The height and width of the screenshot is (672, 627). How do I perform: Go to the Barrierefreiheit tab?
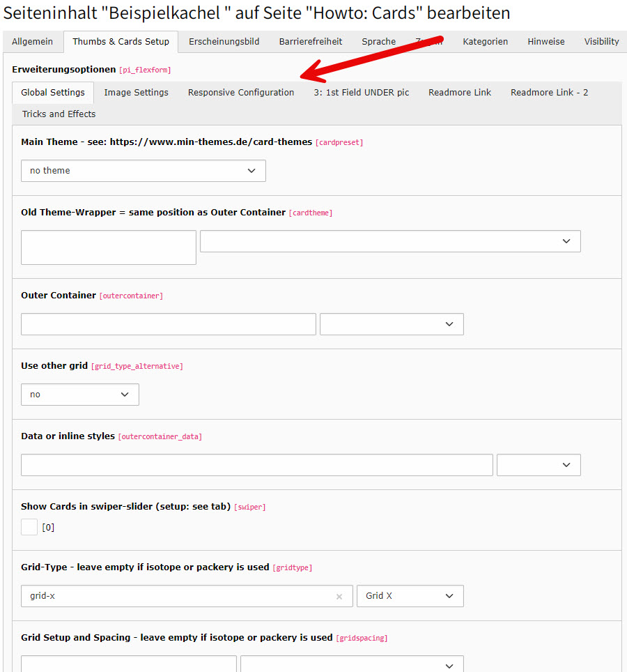point(311,42)
